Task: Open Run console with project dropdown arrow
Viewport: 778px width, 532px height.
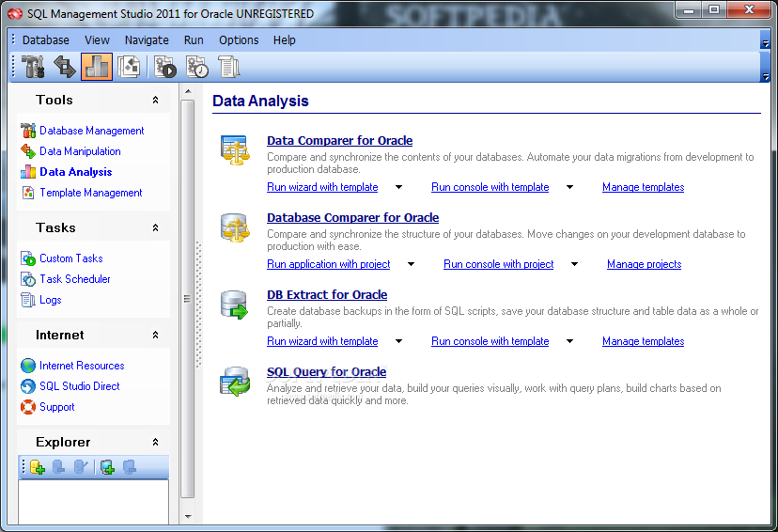Action: click(x=574, y=264)
